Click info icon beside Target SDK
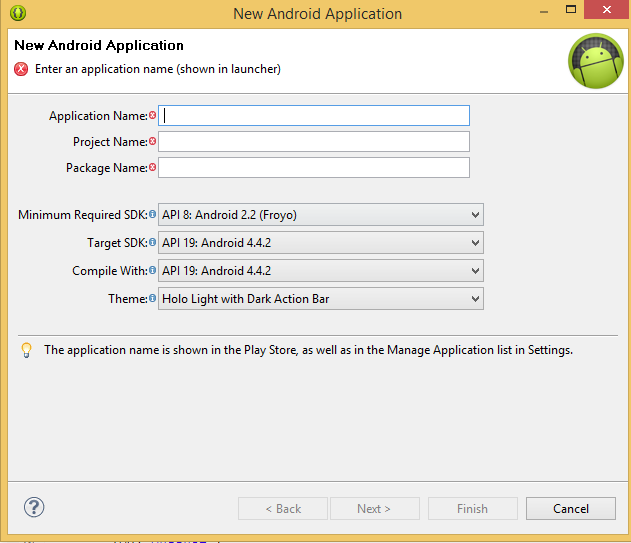This screenshot has height=543, width=631. click(153, 242)
